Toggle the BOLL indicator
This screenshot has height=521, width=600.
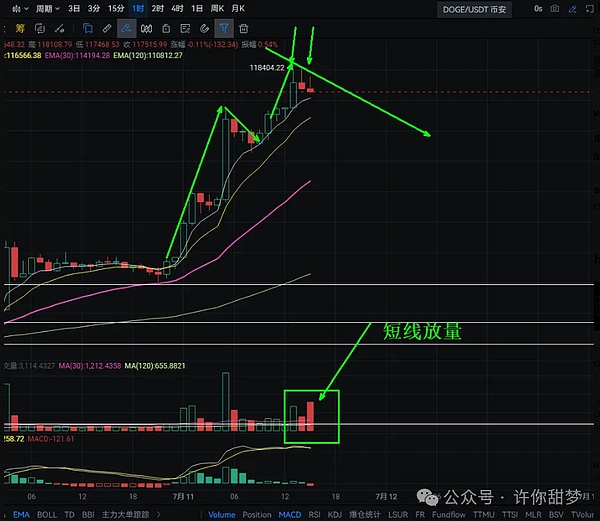point(47,514)
